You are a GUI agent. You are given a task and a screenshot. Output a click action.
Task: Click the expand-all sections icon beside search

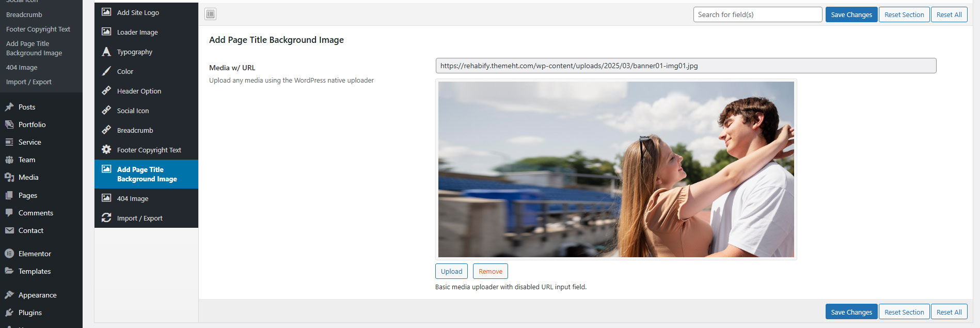pos(210,14)
